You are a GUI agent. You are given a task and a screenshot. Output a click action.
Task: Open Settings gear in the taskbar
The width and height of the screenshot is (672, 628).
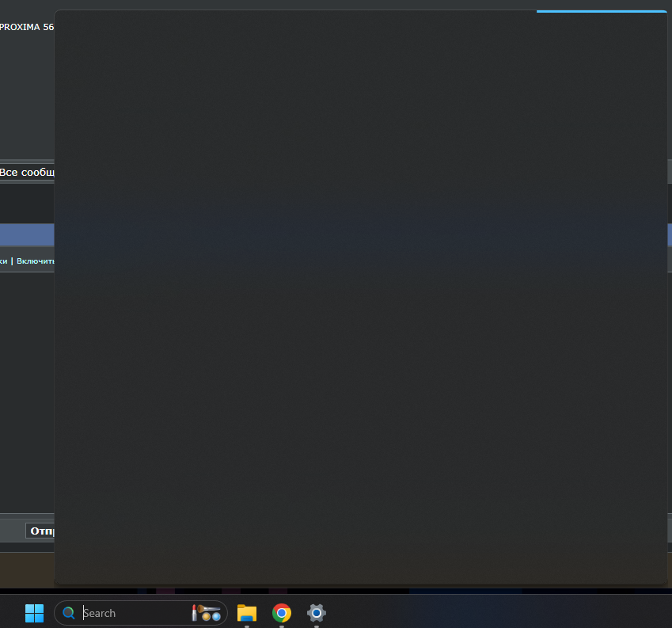tap(317, 613)
